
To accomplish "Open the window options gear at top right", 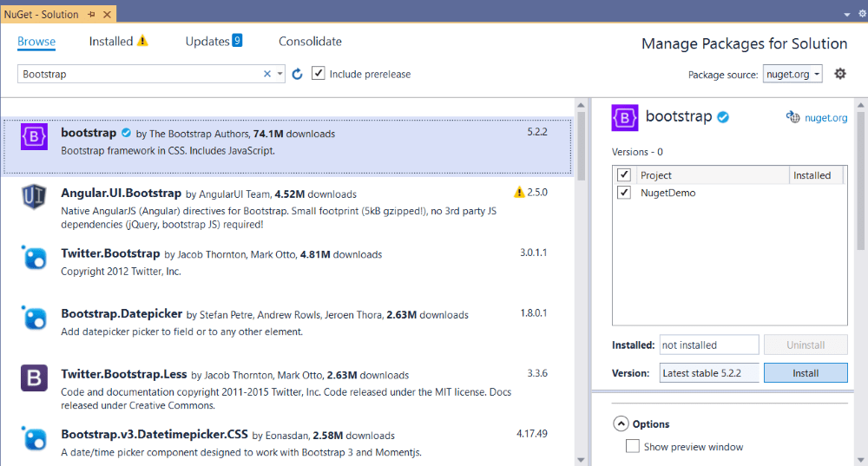I will tap(862, 13).
